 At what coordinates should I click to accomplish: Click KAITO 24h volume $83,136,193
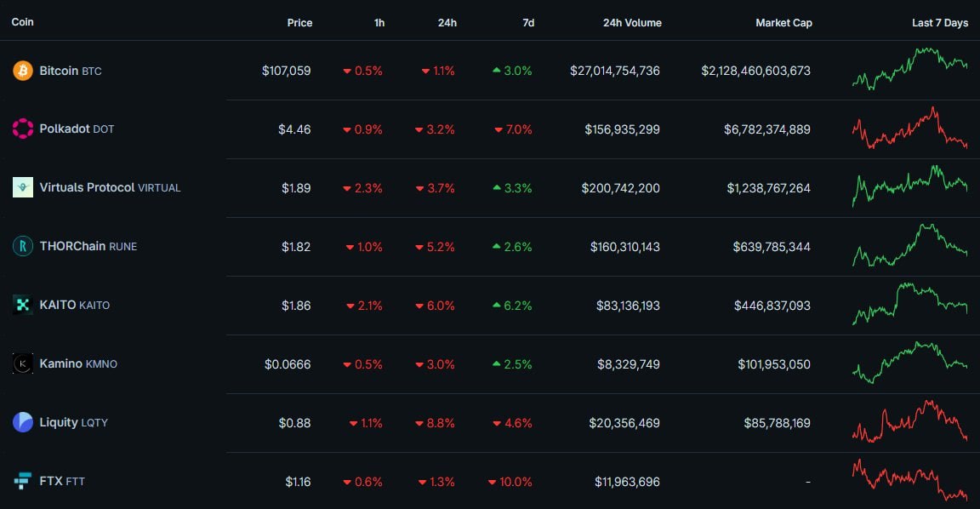628,306
